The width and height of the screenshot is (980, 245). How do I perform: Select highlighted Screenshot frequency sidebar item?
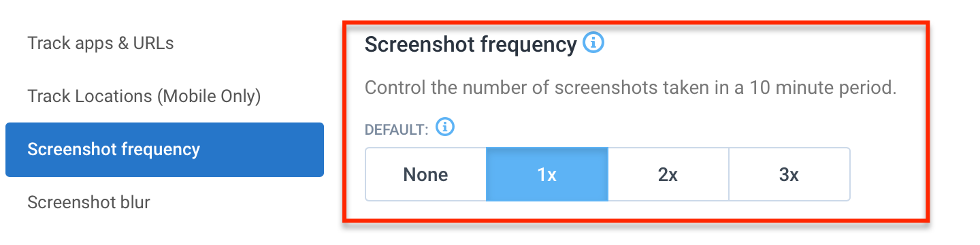(x=165, y=150)
